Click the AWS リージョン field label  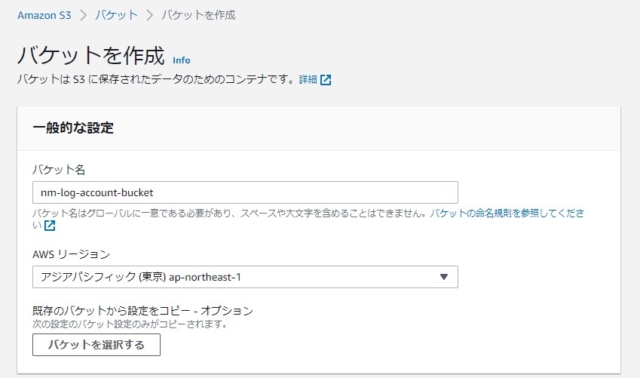pyautogui.click(x=71, y=254)
